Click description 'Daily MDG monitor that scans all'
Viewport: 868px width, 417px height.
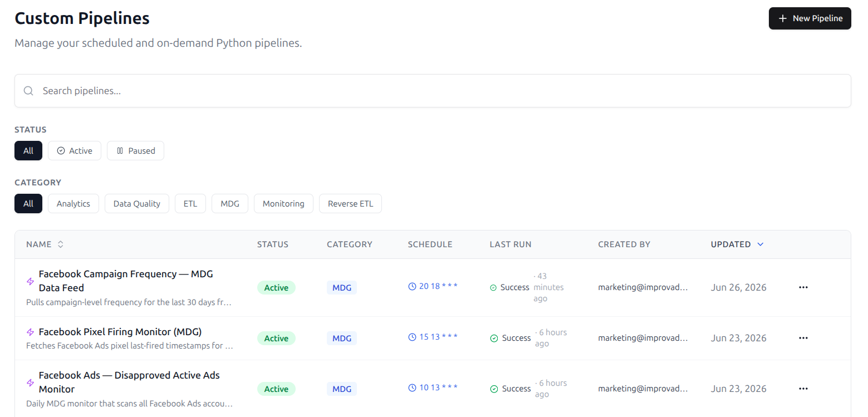click(130, 404)
